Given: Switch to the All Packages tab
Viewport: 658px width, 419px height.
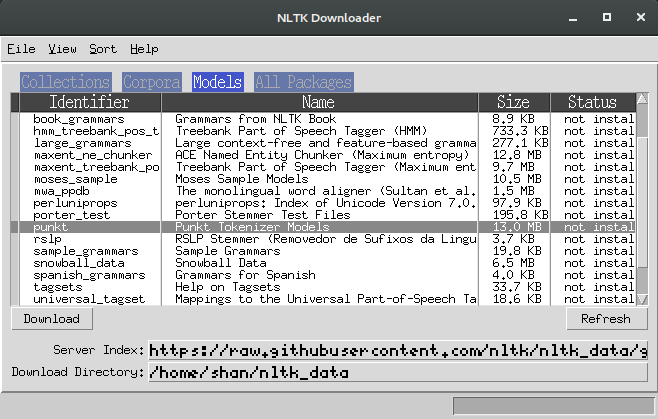Looking at the screenshot, I should click(x=303, y=82).
